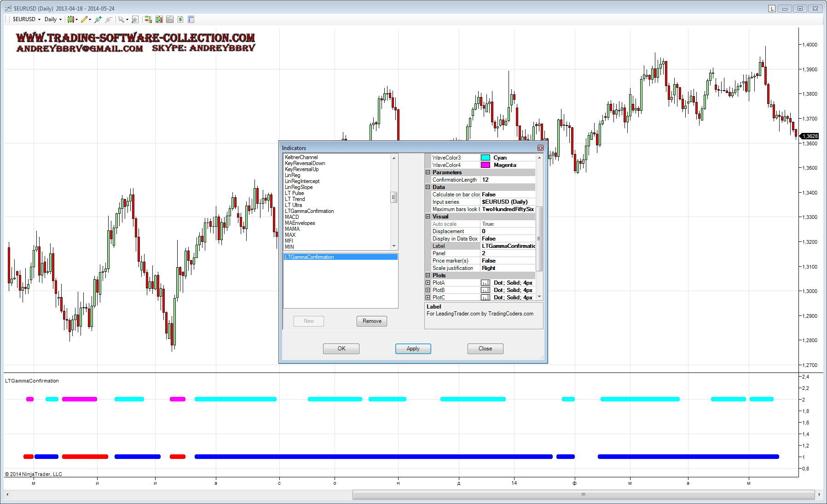Click the Apply button
Screen dimensions: 827x504
click(413, 349)
